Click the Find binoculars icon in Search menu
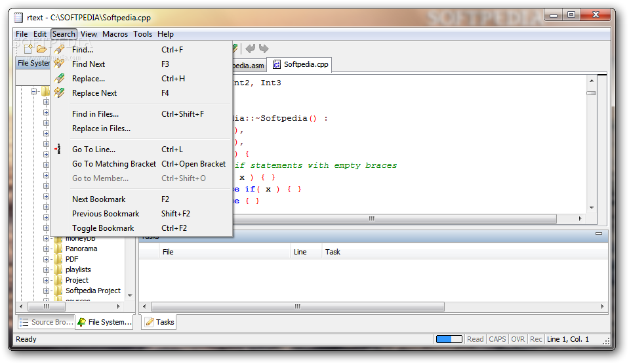This screenshot has height=364, width=629. [x=59, y=49]
